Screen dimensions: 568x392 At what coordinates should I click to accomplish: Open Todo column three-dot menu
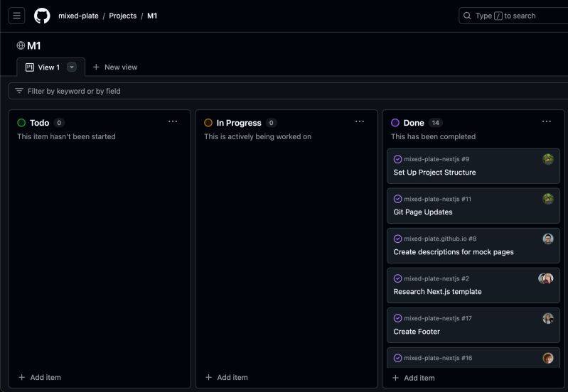tap(173, 121)
